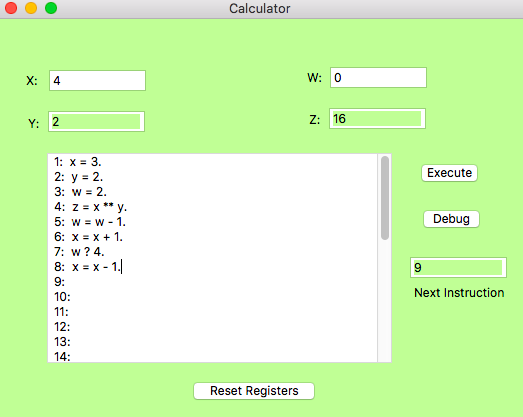Click the empty line labeled '11:'
Viewport: 523px width, 417px height.
[x=61, y=312]
